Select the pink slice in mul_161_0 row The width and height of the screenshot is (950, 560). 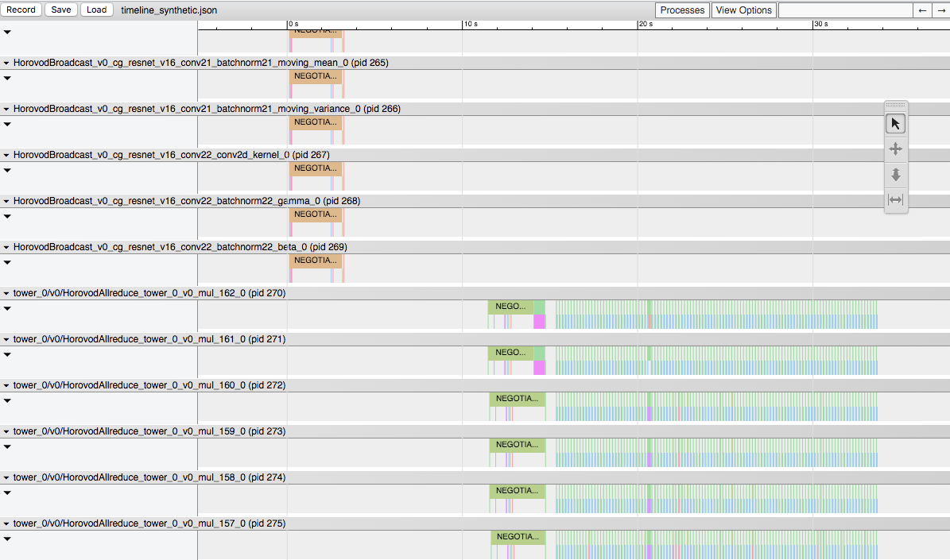point(539,368)
